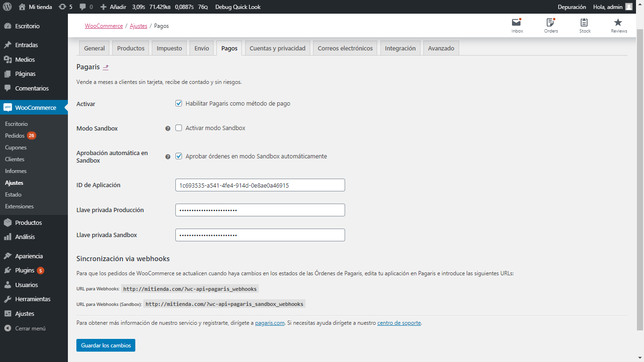Open the Avanzado tab
The width and height of the screenshot is (644, 362).
pyautogui.click(x=441, y=48)
